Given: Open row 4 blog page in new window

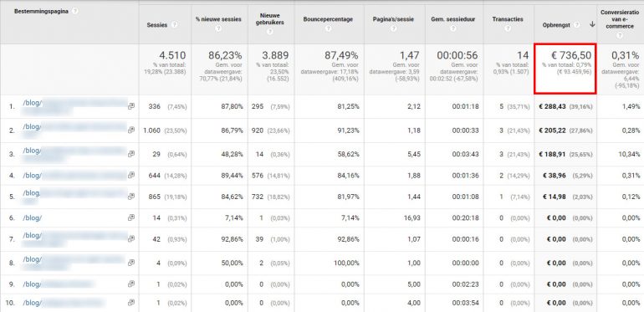Looking at the screenshot, I should (131, 175).
